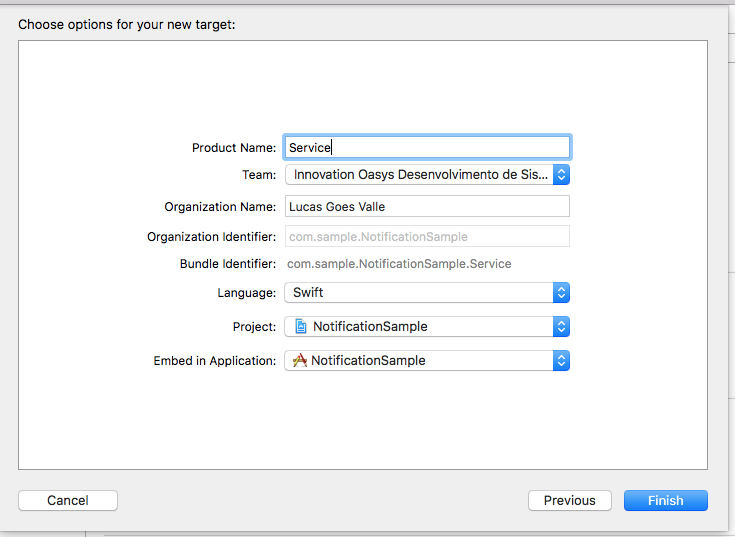Click the 'Choose options for your new target' heading
735x537 pixels.
pos(127,24)
